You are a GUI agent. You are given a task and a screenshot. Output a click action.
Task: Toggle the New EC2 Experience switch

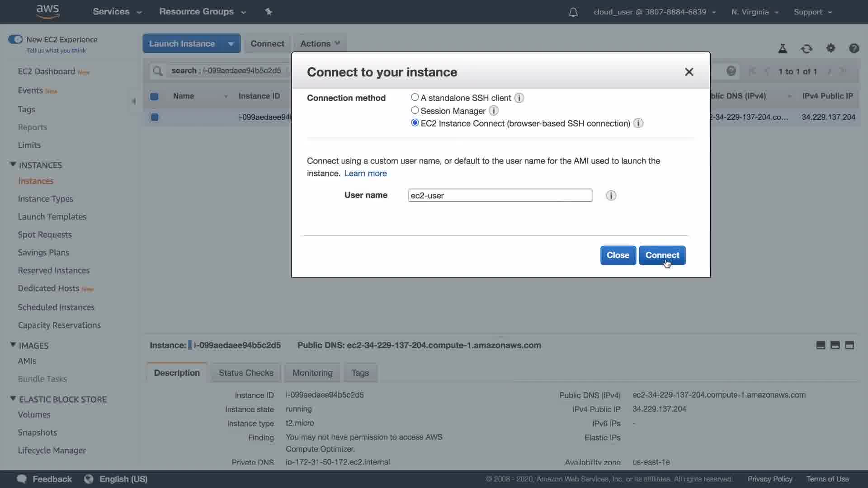coord(15,39)
